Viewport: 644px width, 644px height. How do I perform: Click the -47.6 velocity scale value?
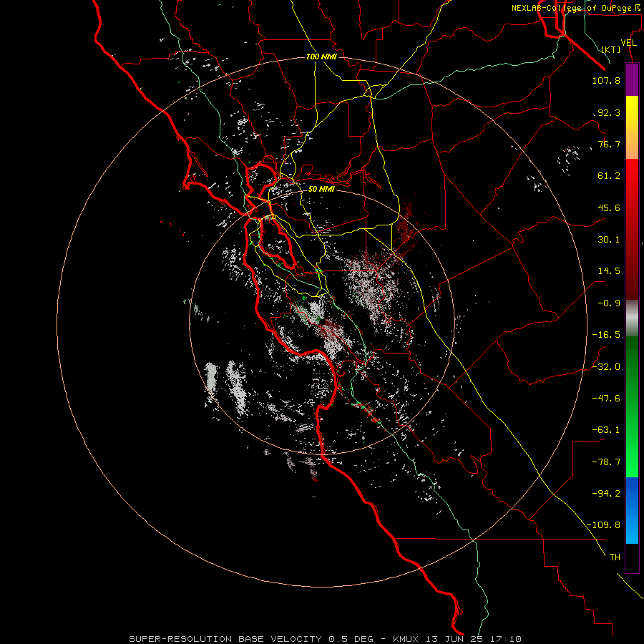tap(606, 399)
